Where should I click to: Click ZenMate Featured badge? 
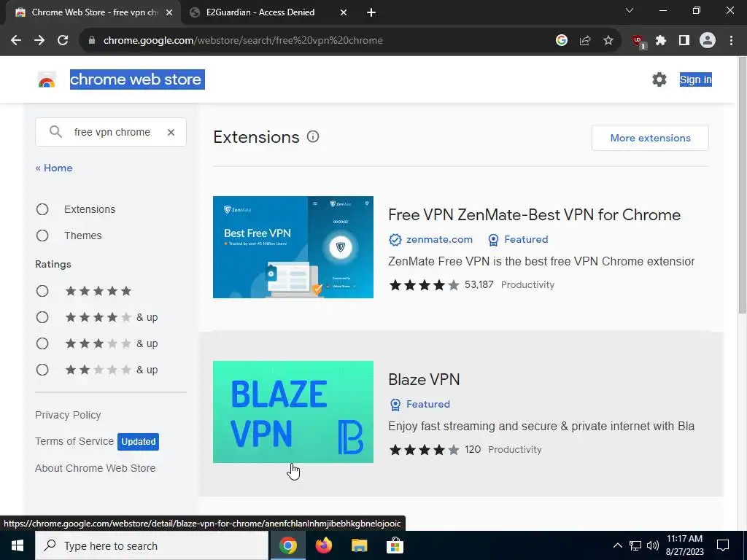tap(519, 239)
